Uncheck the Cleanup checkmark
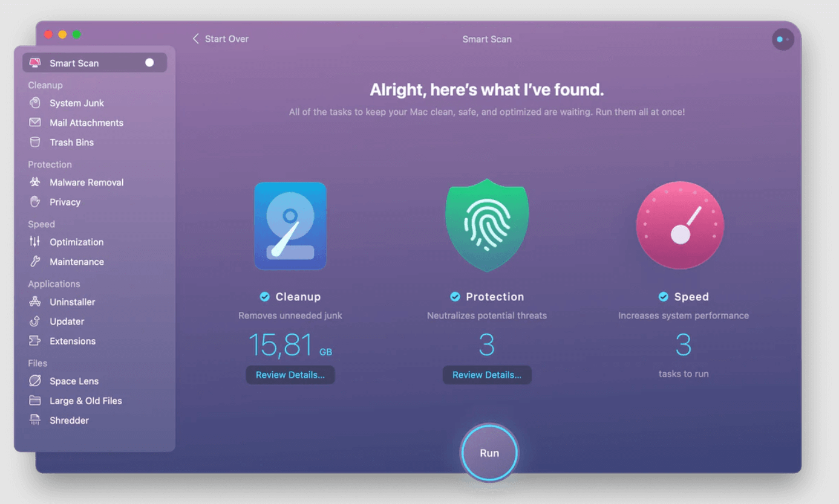The width and height of the screenshot is (839, 504). 264,297
